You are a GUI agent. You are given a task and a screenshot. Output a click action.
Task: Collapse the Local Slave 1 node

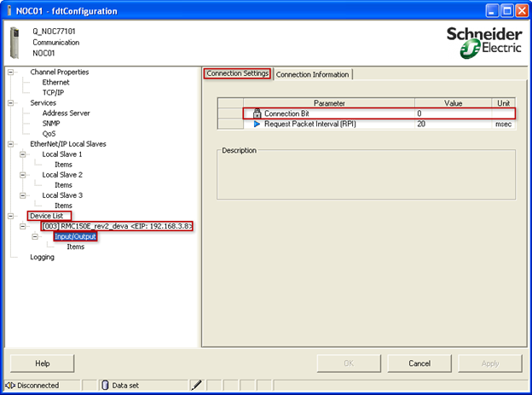tap(23, 154)
